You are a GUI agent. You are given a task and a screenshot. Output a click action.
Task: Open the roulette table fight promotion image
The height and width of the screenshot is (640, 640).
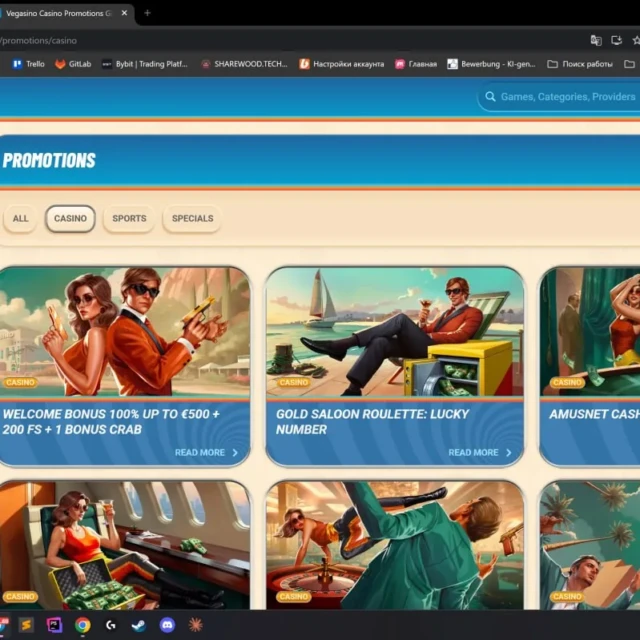click(x=395, y=545)
